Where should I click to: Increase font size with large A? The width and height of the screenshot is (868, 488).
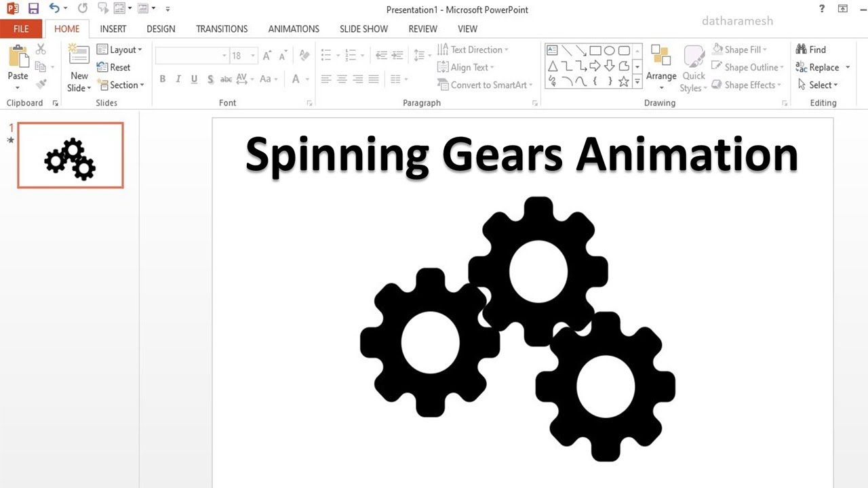click(267, 56)
